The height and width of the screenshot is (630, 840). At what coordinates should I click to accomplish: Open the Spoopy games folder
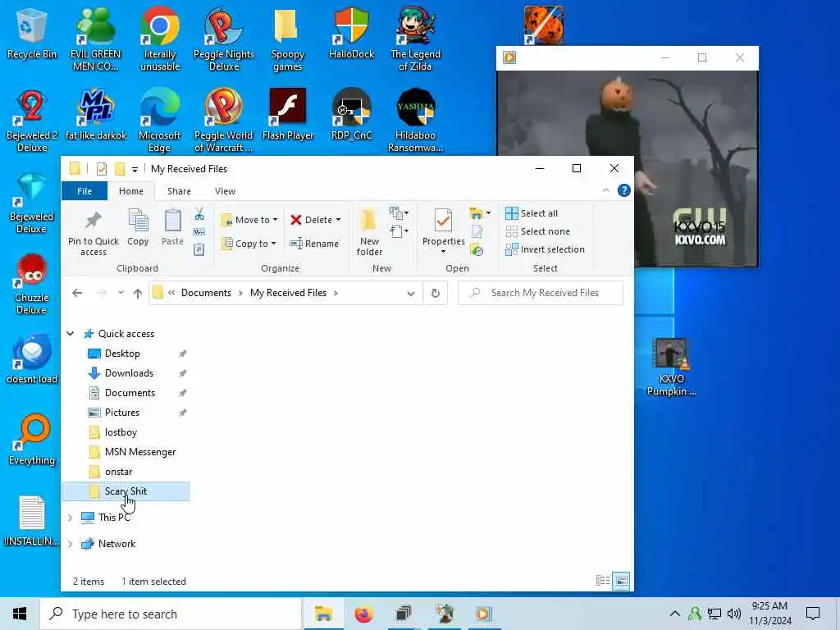pyautogui.click(x=287, y=38)
